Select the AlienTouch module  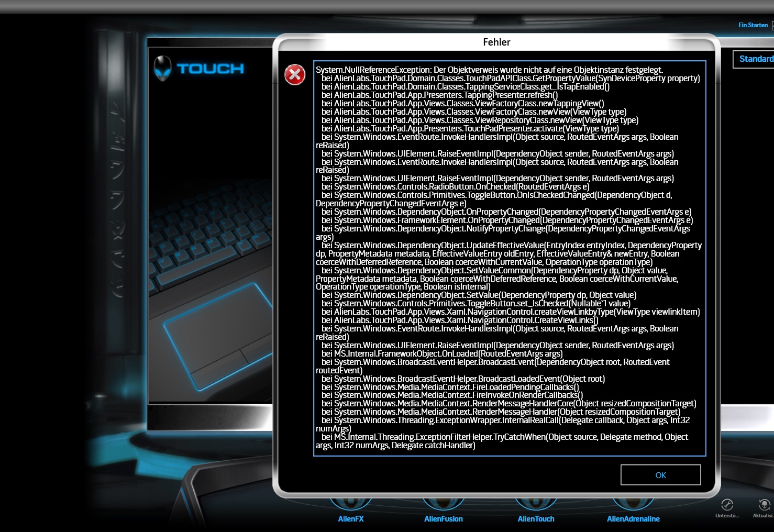click(536, 518)
